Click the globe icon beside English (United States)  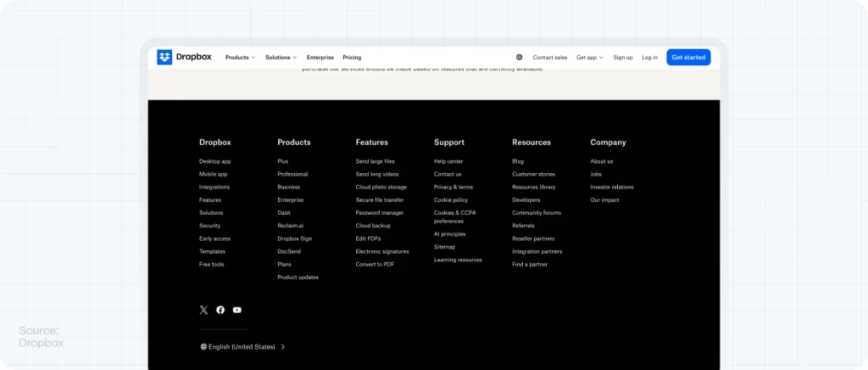click(203, 347)
